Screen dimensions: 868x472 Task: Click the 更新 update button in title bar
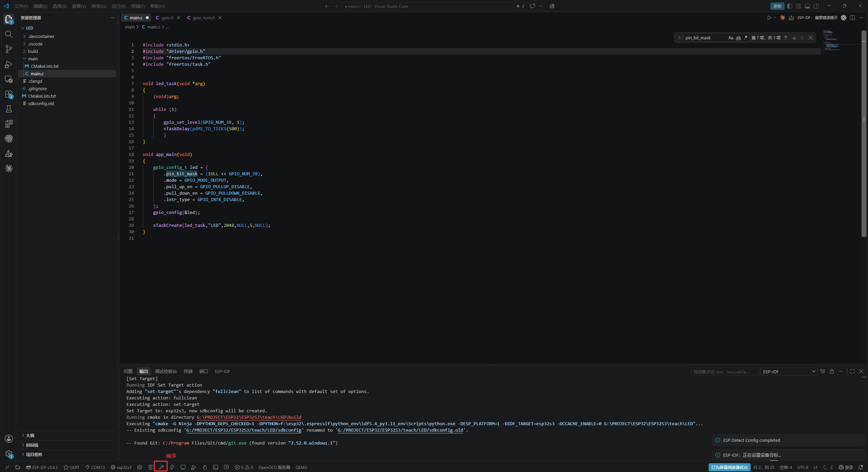coord(777,6)
